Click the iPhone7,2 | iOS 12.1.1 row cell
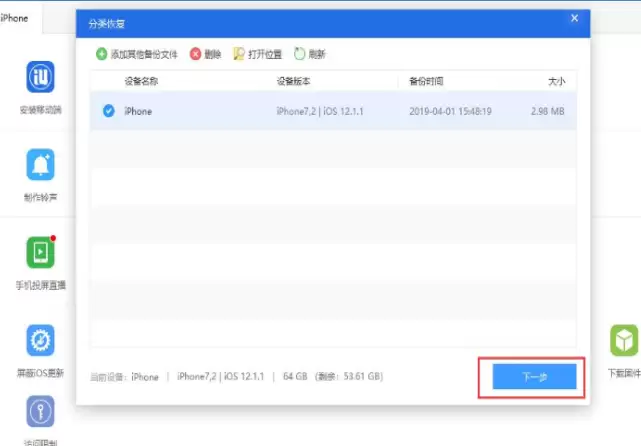The image size is (641, 446). pos(320,111)
